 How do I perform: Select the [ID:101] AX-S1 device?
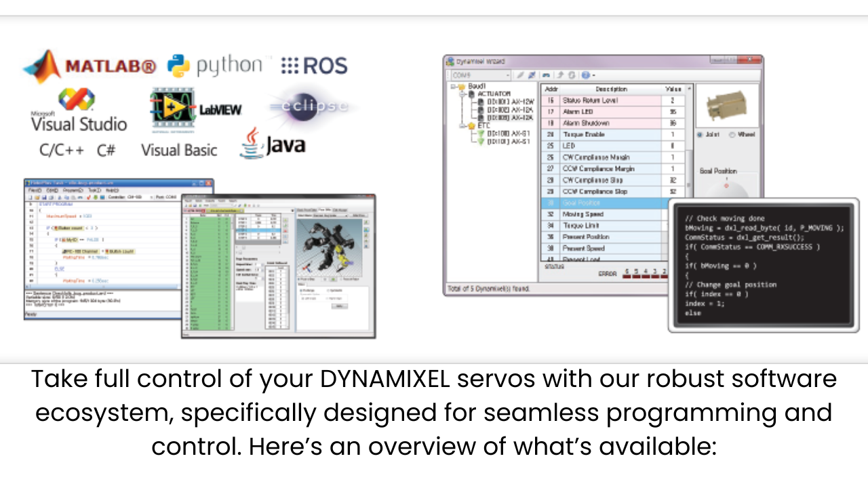point(503,142)
